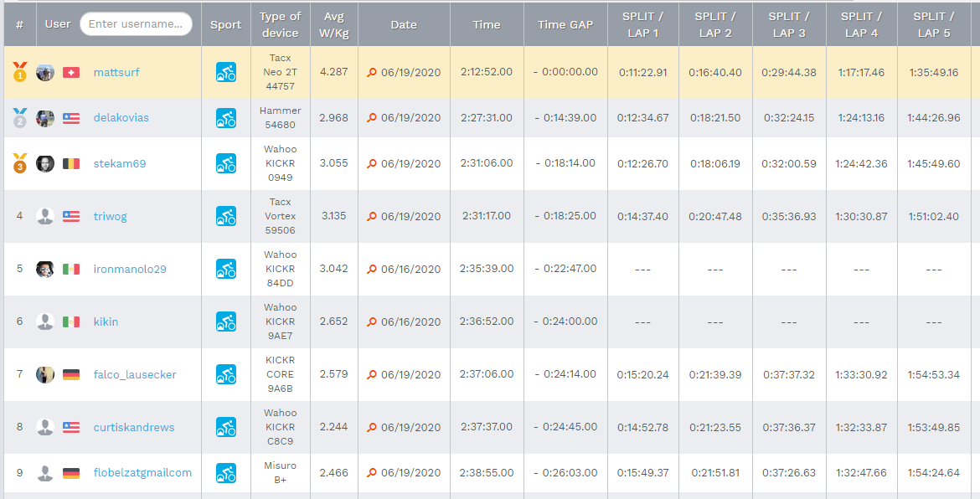
Task: Click the cycling sport icon in stekam69 row
Action: [225, 163]
